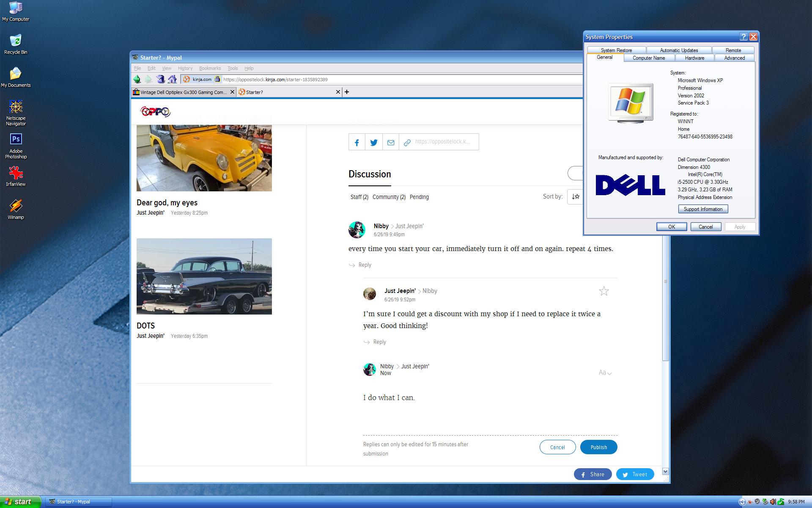Image resolution: width=812 pixels, height=508 pixels.
Task: Click the copy link chain icon
Action: [x=407, y=142]
